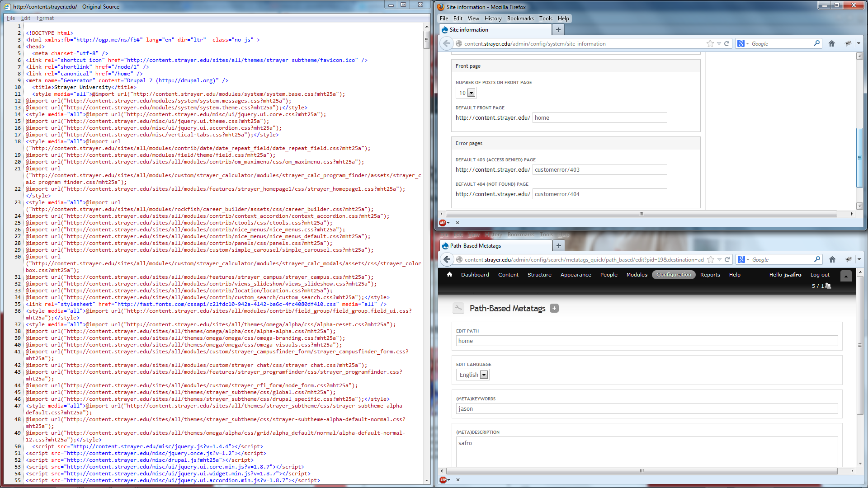The width and height of the screenshot is (868, 488).
Task: Click the vertical scrollbar thumb of Site information page
Action: coord(859,157)
